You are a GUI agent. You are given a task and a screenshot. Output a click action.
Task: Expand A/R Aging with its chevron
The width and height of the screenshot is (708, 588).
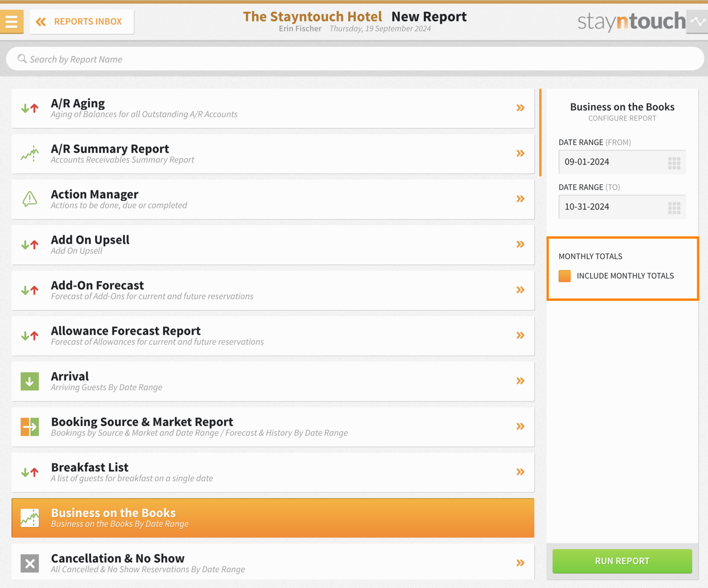(520, 108)
